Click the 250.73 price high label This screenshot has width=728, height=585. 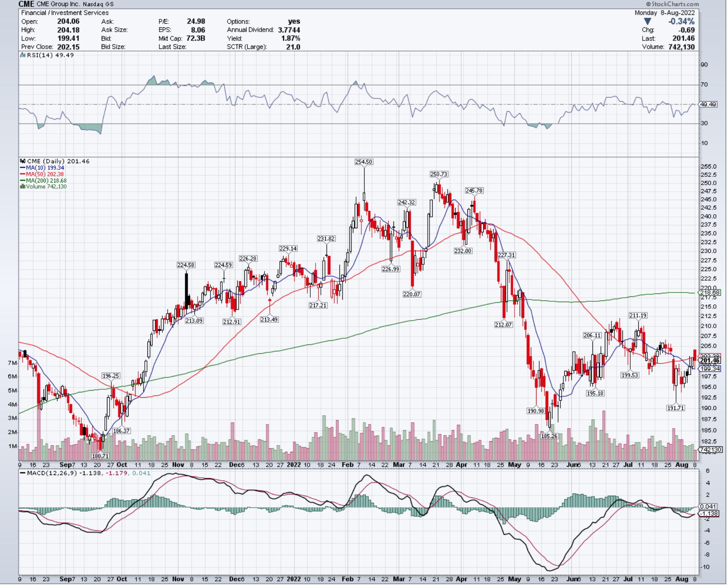(439, 174)
